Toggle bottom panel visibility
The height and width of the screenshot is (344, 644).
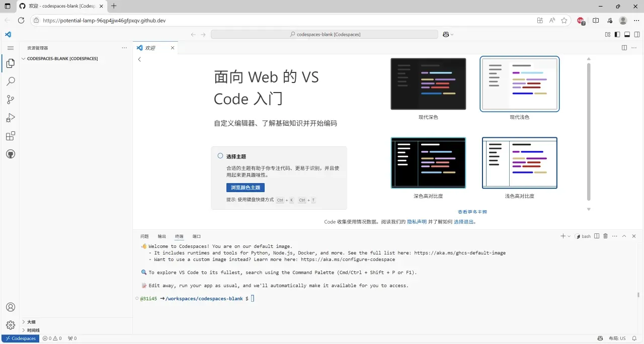click(627, 34)
